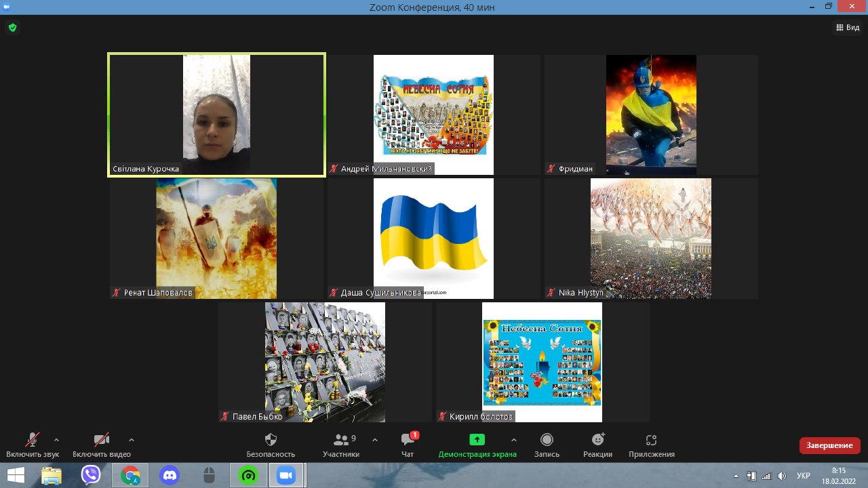Select Ренат Шаповалов's participant tile
The height and width of the screenshot is (488, 868).
(216, 239)
